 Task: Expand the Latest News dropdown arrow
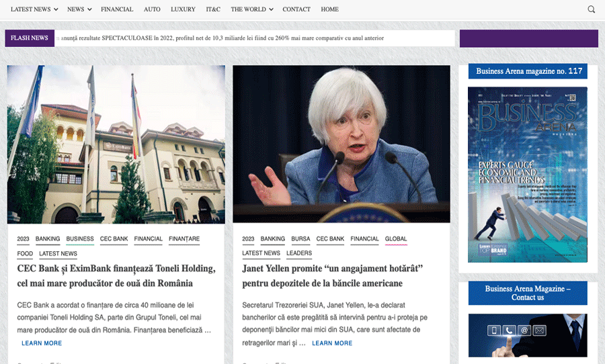click(56, 9)
